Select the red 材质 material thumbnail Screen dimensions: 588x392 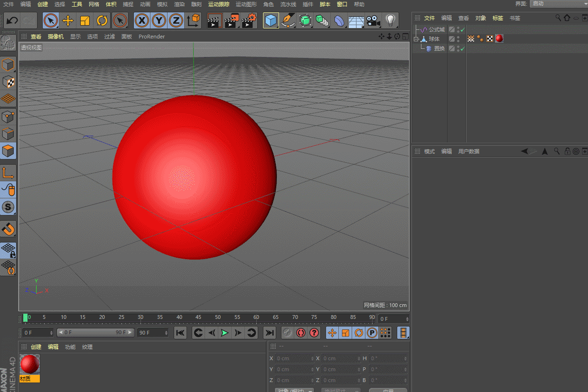click(x=29, y=364)
